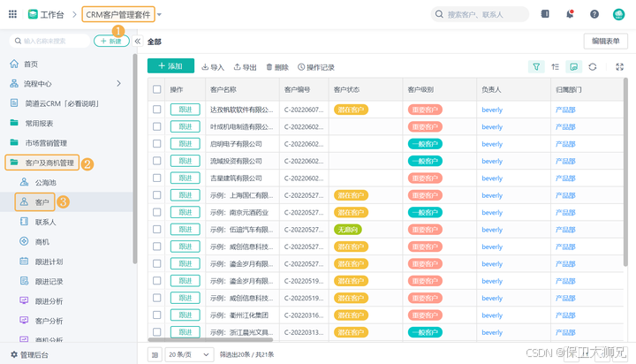Open the filter funnel icon

(536, 67)
